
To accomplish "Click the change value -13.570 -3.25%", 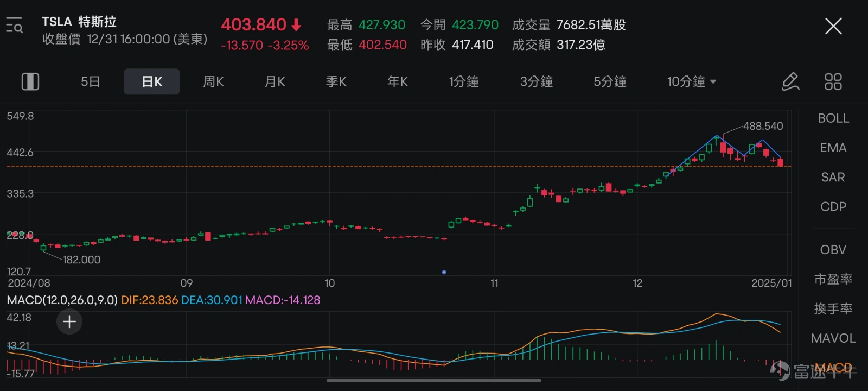I will [265, 45].
